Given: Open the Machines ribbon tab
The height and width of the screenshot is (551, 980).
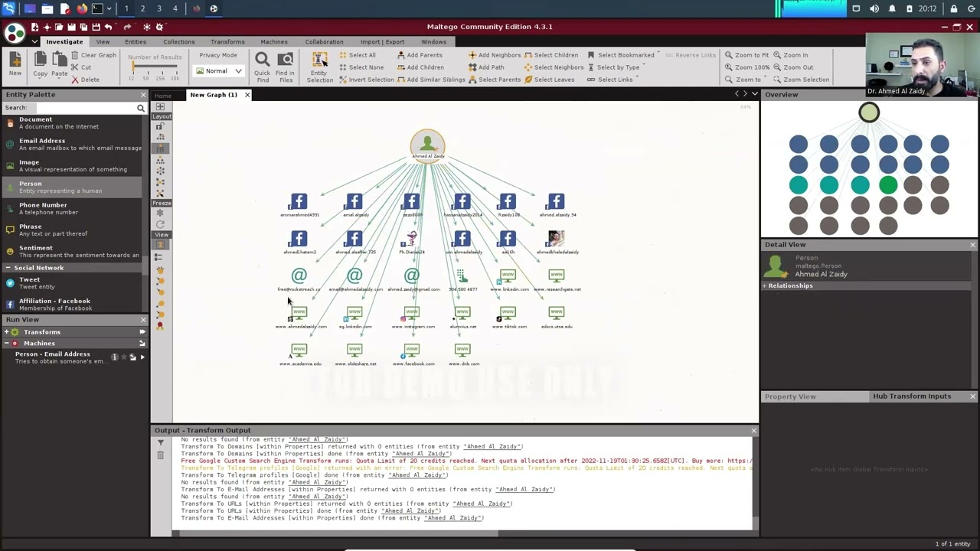Looking at the screenshot, I should click(x=273, y=41).
